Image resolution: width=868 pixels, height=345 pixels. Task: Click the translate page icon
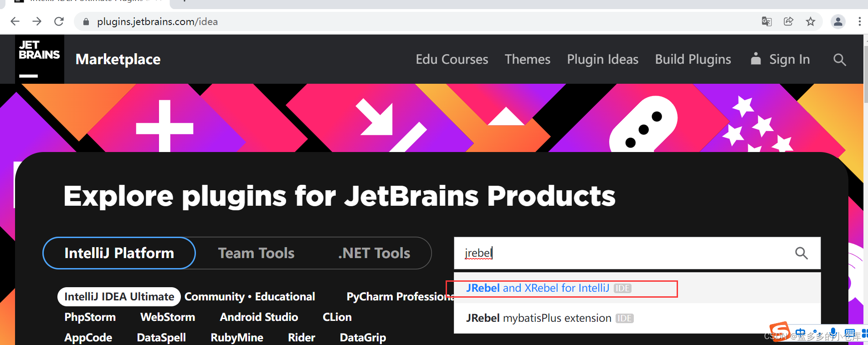click(x=766, y=21)
